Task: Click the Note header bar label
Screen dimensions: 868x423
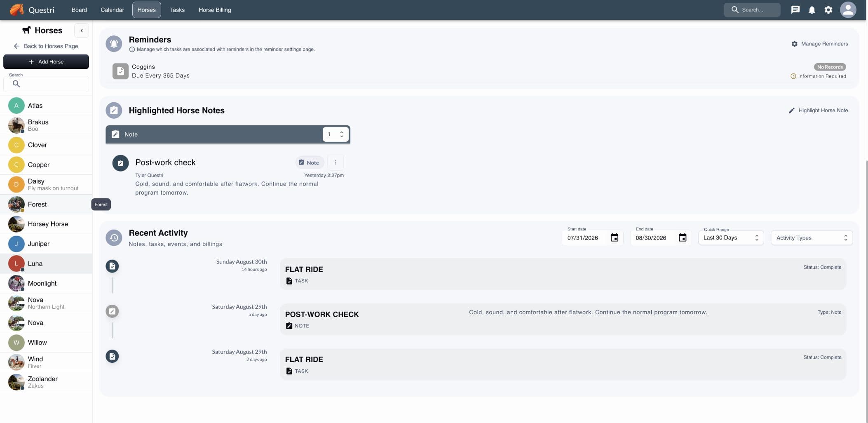Action: 131,134
